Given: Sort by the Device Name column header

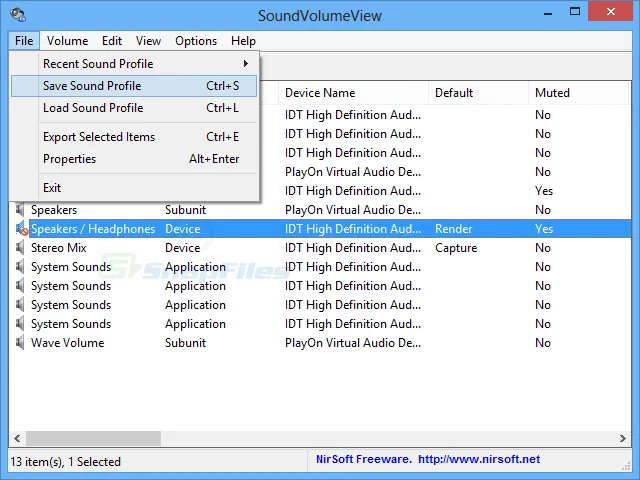Looking at the screenshot, I should coord(353,93).
